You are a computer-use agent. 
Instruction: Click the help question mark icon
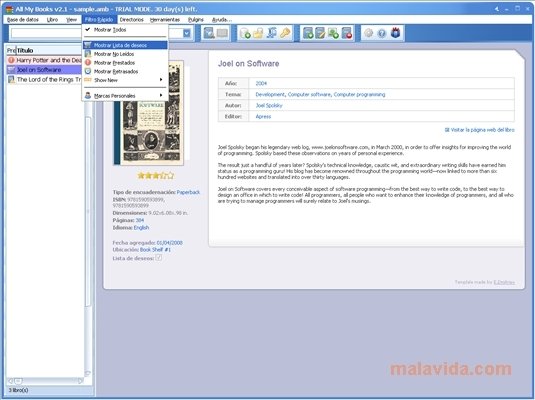[x=382, y=33]
